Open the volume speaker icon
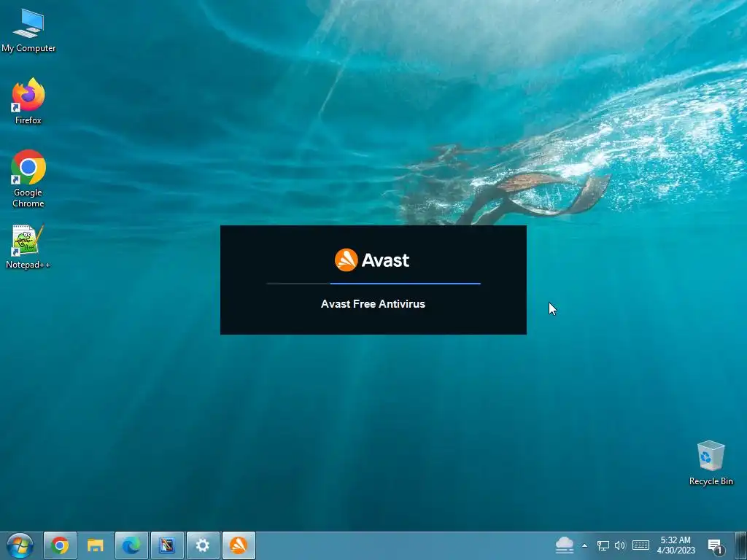 (620, 545)
